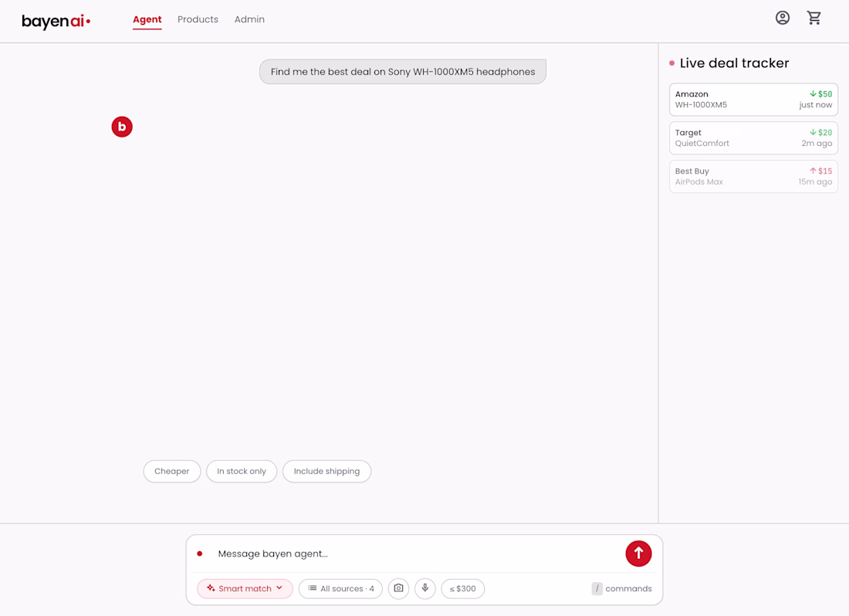Open the shopping cart icon

click(x=813, y=18)
